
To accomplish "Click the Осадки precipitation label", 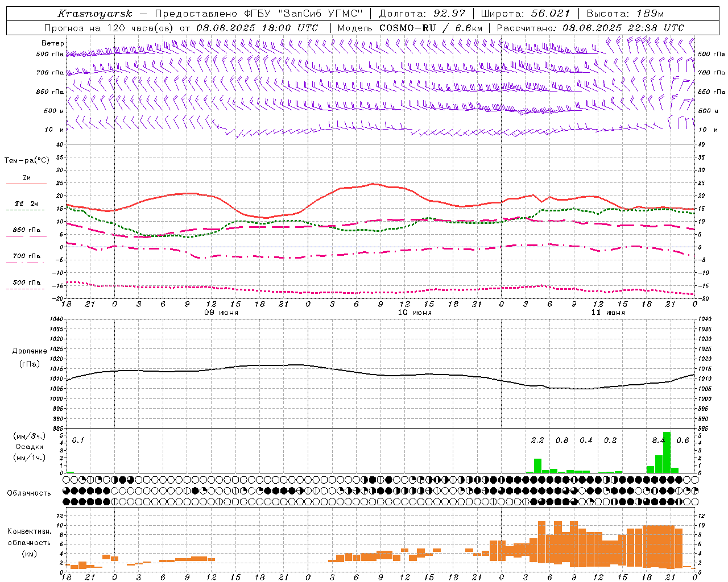I will tap(30, 447).
